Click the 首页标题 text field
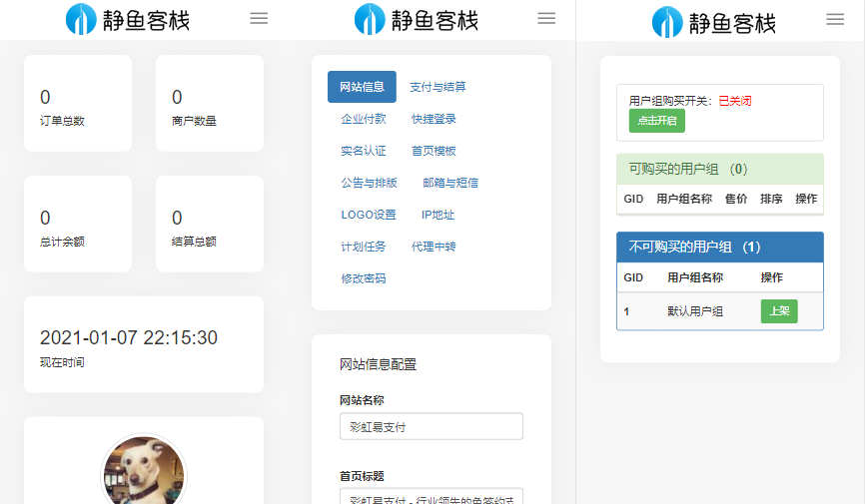Viewport: 865px width, 504px height. pyautogui.click(x=431, y=496)
